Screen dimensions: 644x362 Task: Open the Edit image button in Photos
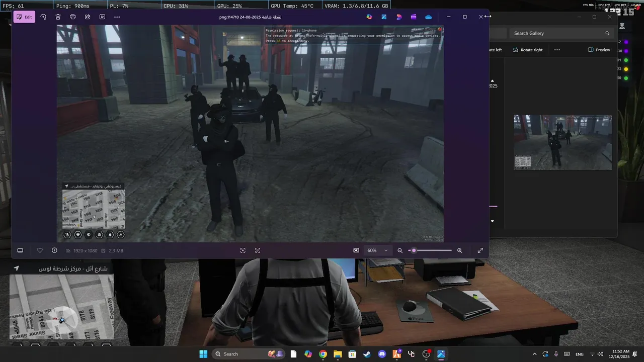[x=24, y=17]
